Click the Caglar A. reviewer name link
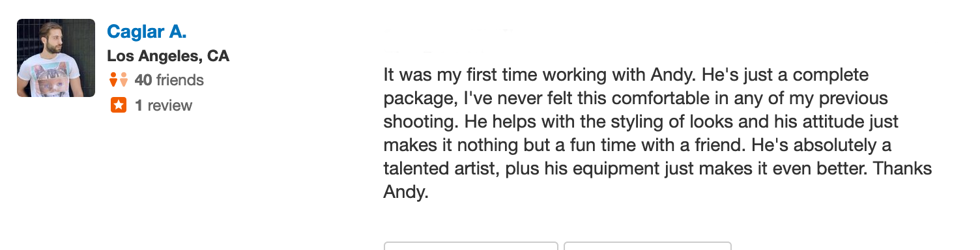This screenshot has height=250, width=980. coord(147,31)
